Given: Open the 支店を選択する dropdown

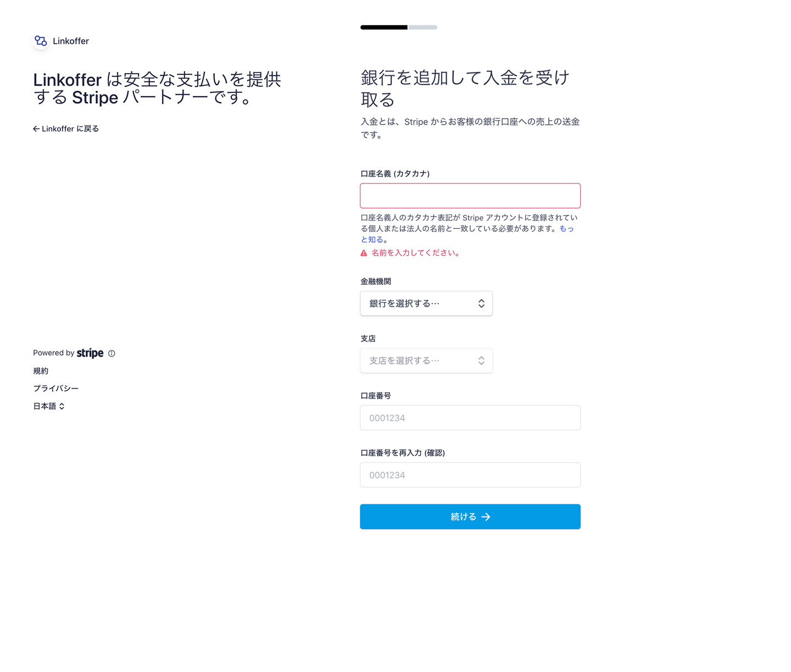Looking at the screenshot, I should tap(426, 361).
